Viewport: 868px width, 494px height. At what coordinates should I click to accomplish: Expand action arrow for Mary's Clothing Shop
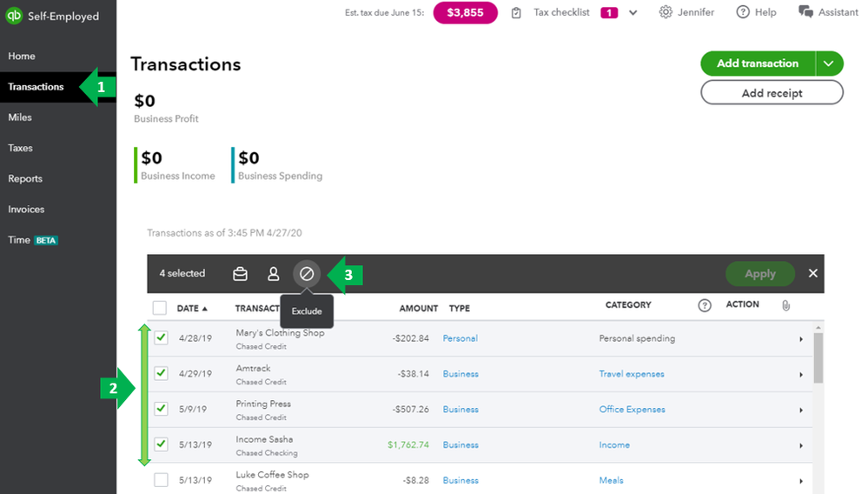[800, 339]
